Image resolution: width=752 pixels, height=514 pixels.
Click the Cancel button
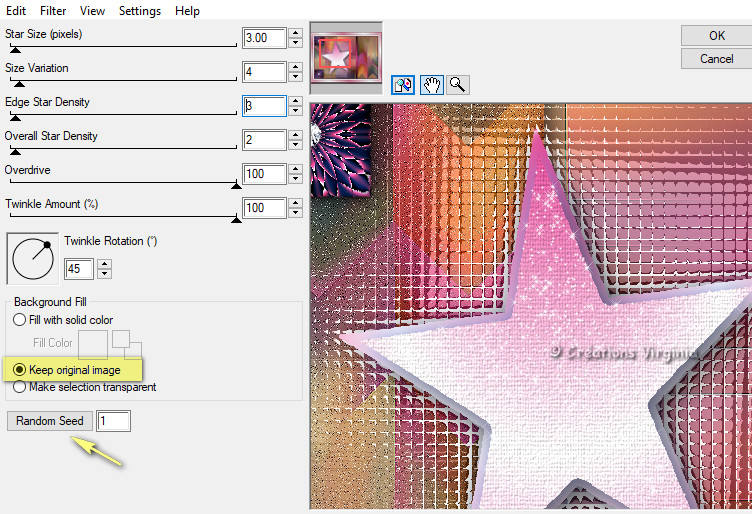click(x=716, y=59)
